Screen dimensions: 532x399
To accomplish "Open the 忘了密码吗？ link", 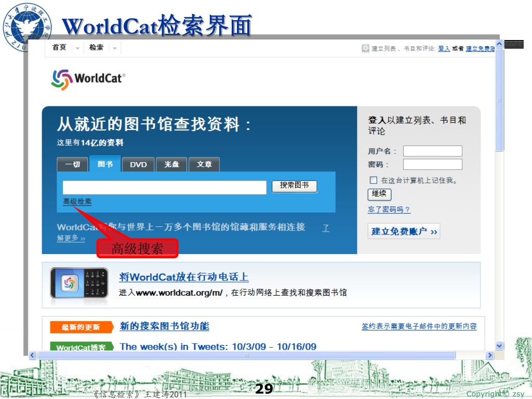I will pos(389,209).
